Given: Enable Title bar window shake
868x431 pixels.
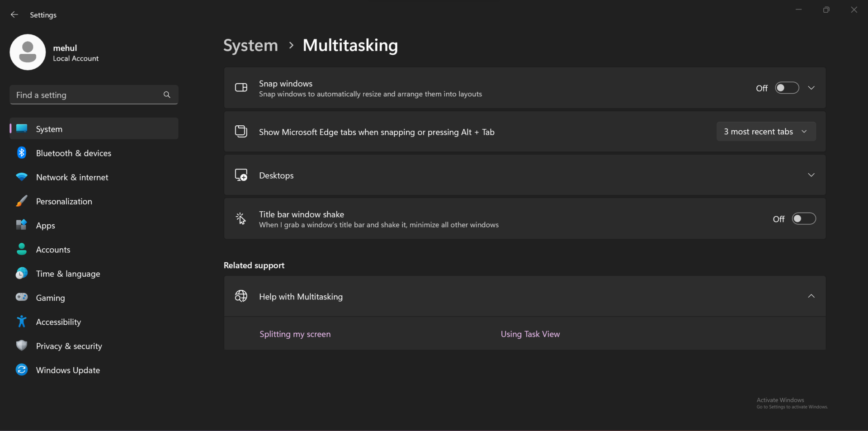Looking at the screenshot, I should coord(804,218).
